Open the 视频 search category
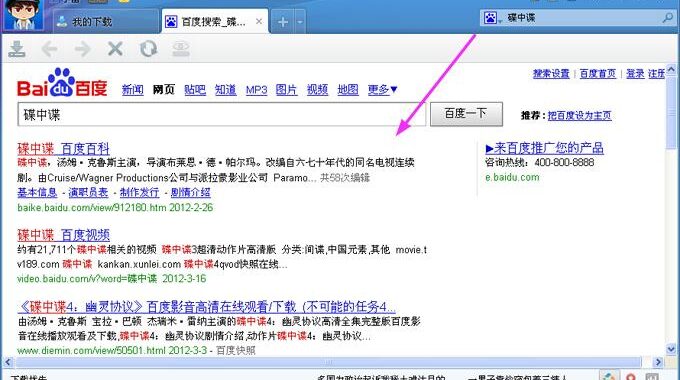 coord(317,90)
